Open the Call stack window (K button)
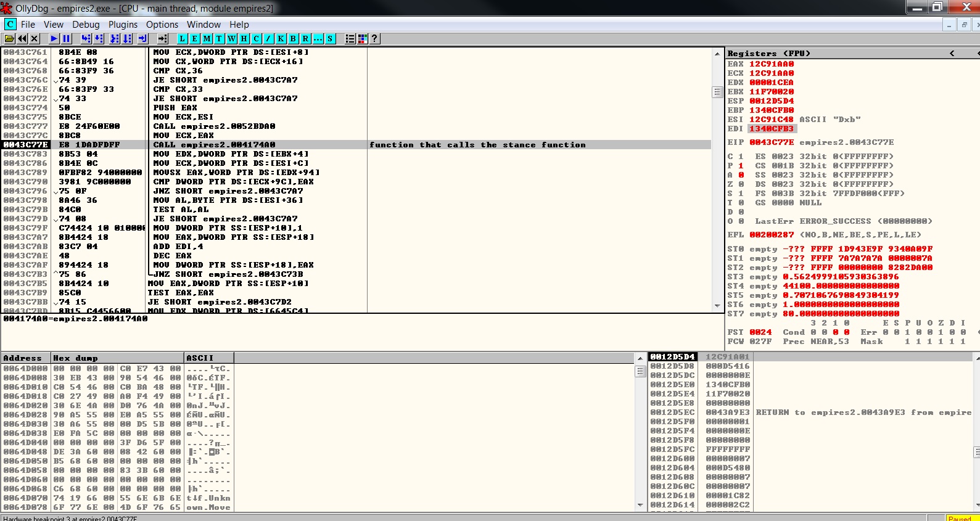 [x=281, y=39]
